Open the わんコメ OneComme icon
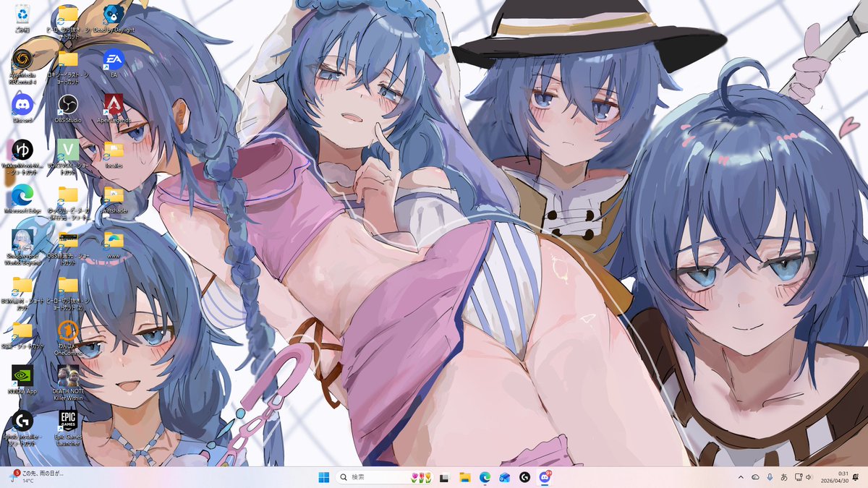 pos(68,336)
